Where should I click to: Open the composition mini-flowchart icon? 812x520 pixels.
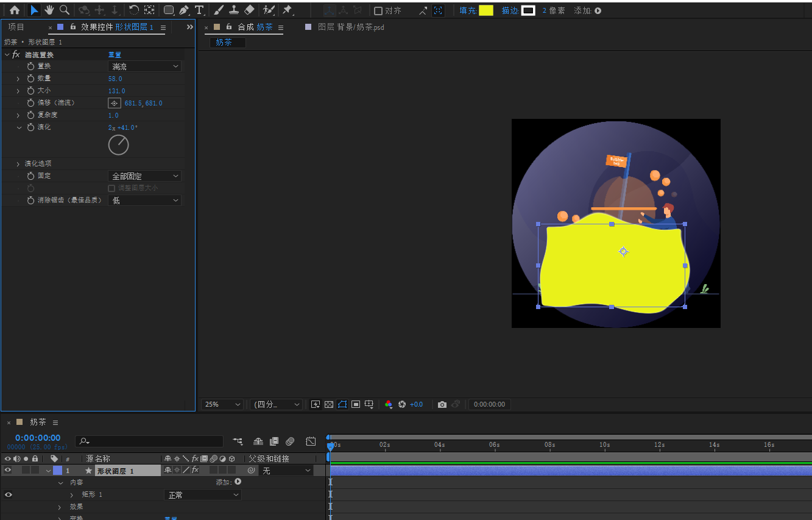click(238, 441)
